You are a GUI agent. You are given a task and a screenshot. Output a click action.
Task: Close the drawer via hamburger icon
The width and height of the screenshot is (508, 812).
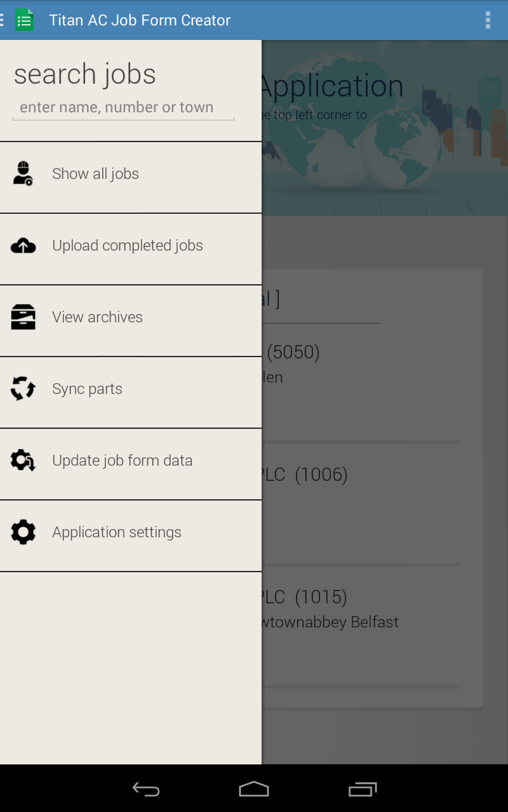[3, 20]
